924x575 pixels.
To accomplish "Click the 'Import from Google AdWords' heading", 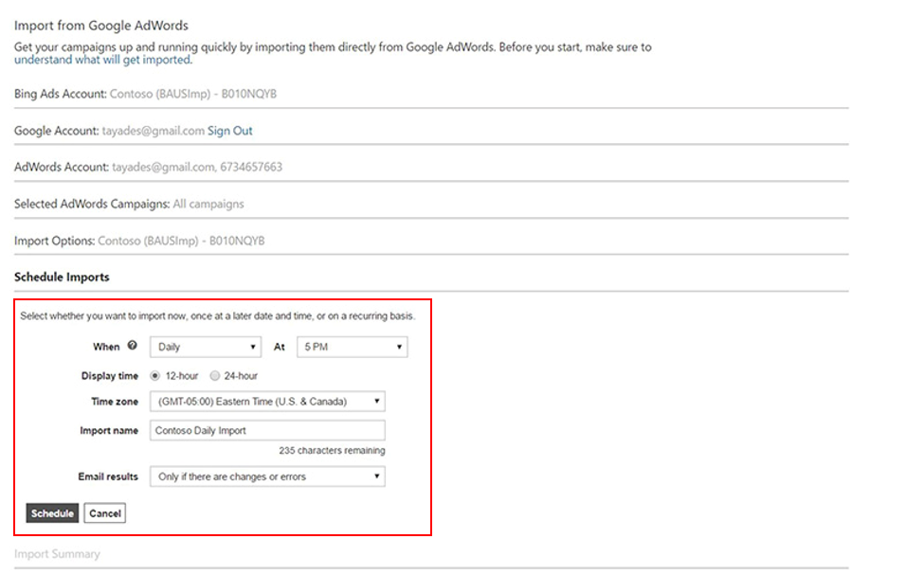I will pyautogui.click(x=101, y=26).
